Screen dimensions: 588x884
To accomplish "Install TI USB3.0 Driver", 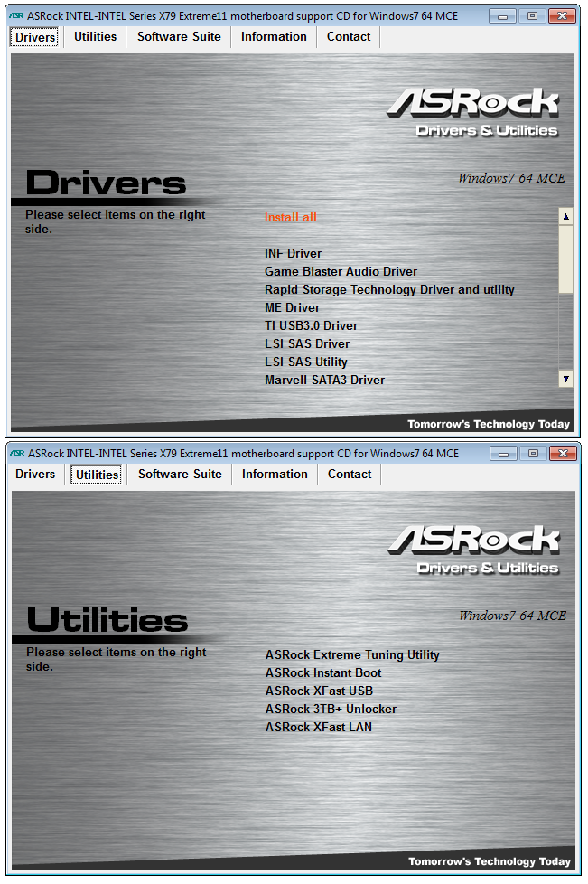I will click(311, 326).
